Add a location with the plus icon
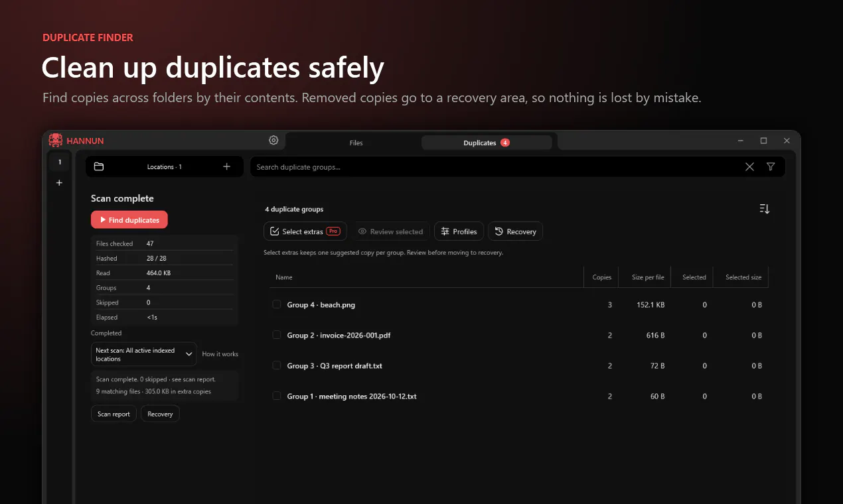843x504 pixels. tap(227, 166)
